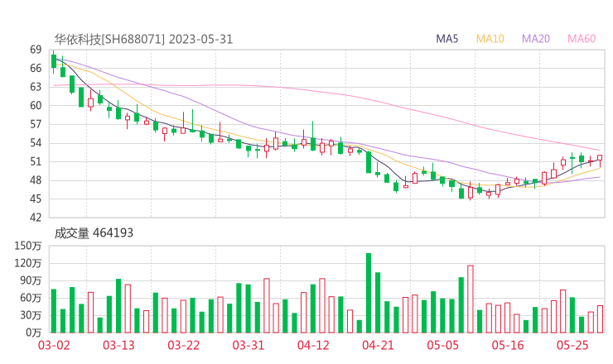Click the 60万 volume axis label

click(x=31, y=298)
